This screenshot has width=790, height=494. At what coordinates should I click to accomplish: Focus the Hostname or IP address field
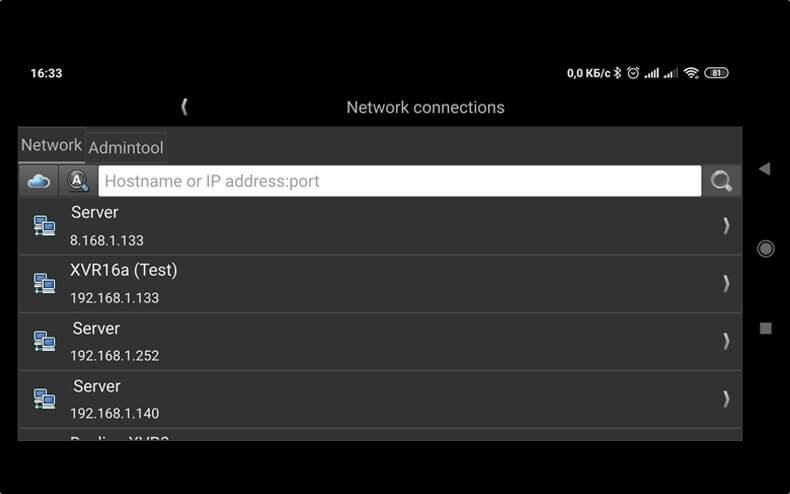coord(400,181)
